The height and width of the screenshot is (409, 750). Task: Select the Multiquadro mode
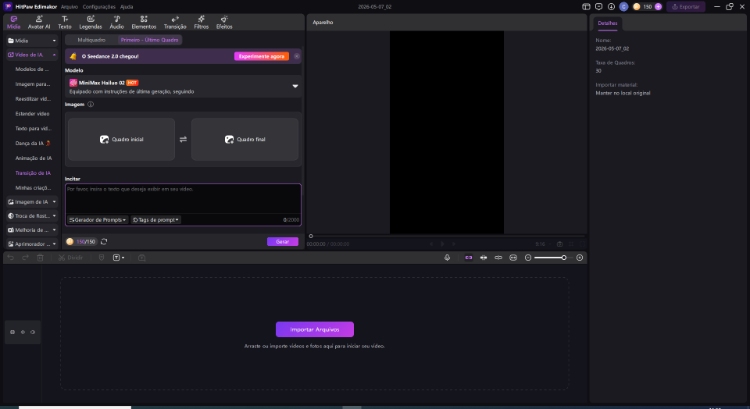91,40
